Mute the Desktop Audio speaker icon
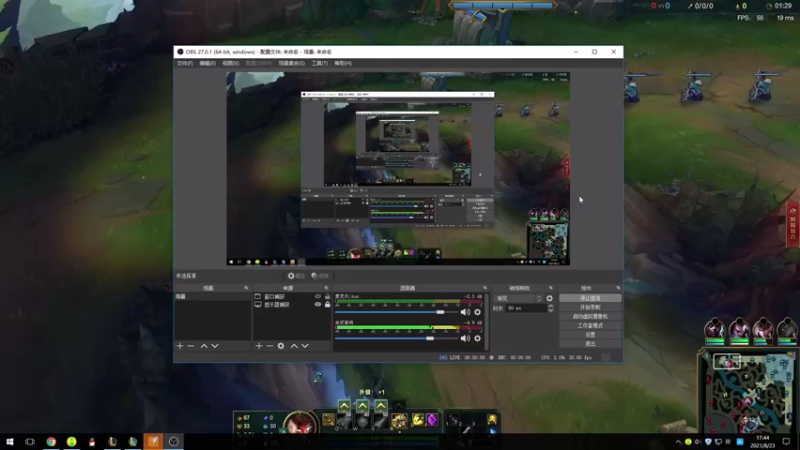 point(465,338)
